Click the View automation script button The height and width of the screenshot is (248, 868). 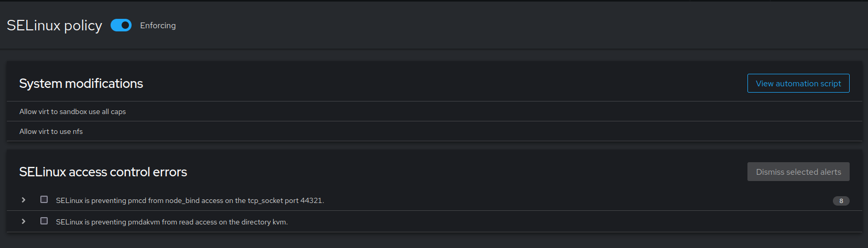pos(798,83)
